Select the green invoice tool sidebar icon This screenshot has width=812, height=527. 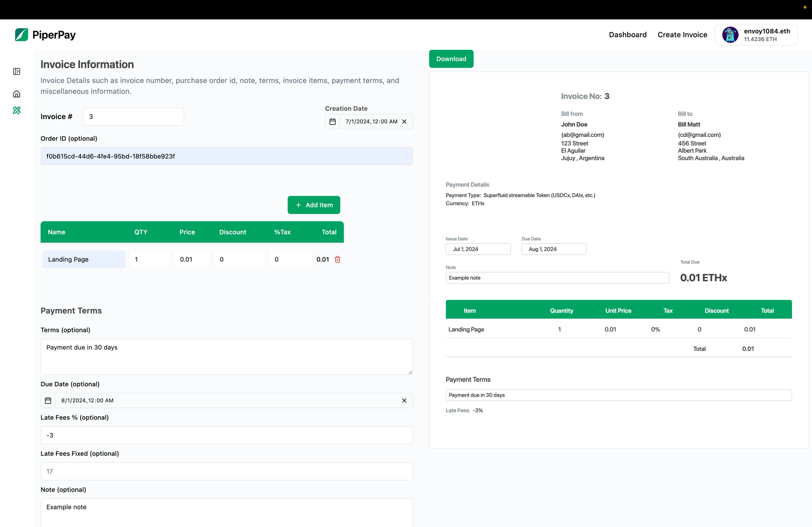coord(16,111)
